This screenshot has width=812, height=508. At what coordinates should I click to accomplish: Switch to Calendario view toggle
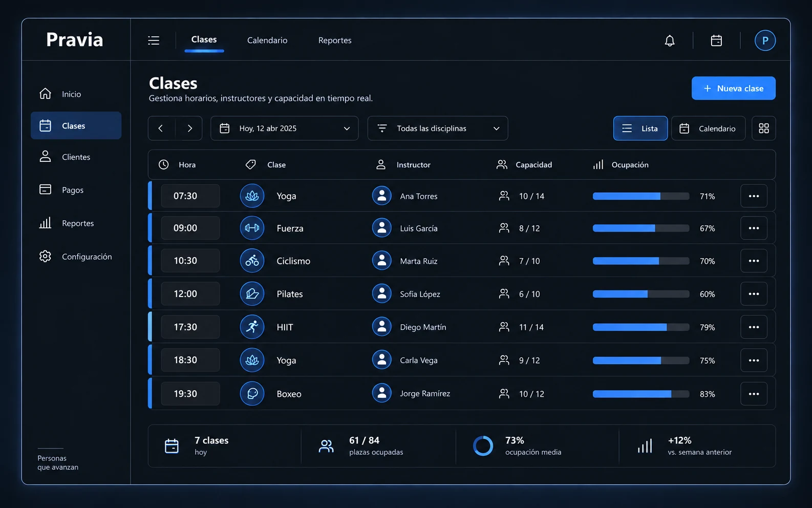click(708, 129)
